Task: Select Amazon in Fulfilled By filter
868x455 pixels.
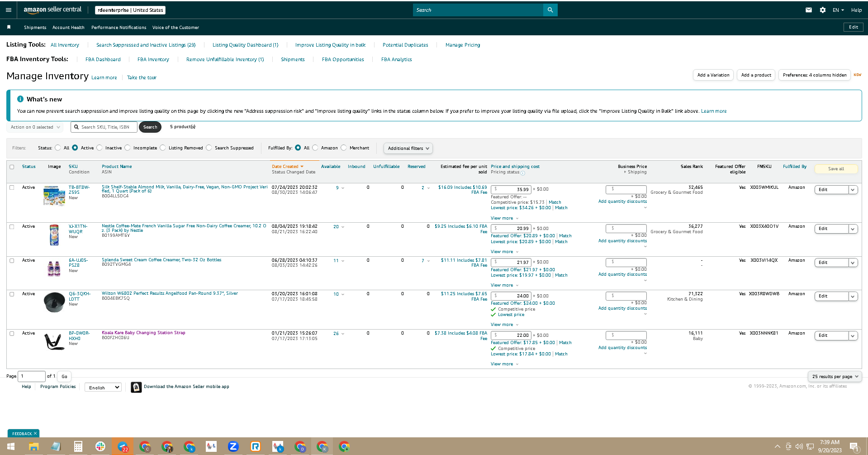Action: coord(315,148)
